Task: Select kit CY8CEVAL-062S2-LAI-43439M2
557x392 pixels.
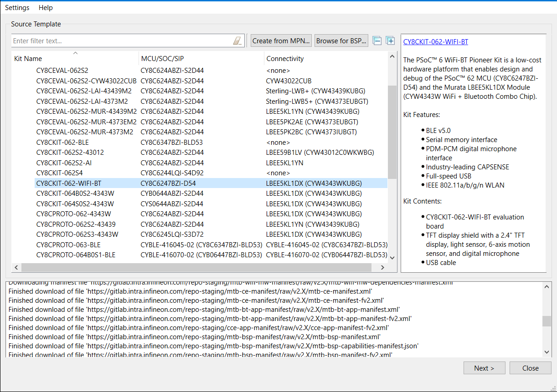Action: pyautogui.click(x=84, y=91)
